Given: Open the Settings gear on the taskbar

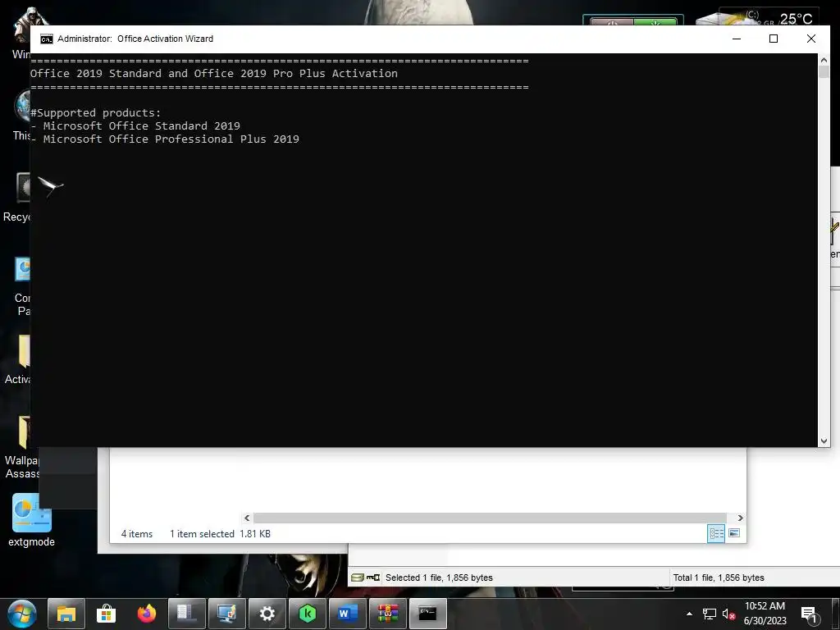Looking at the screenshot, I should [x=267, y=614].
